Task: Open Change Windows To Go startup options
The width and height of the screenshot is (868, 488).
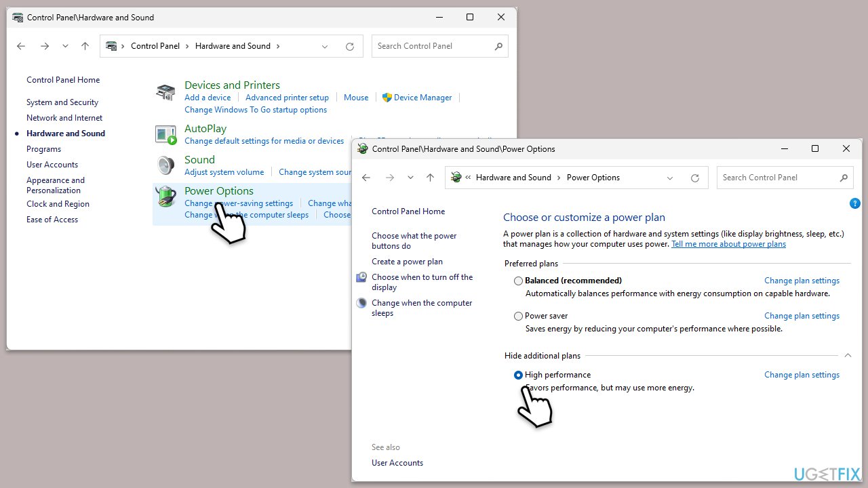Action: point(256,110)
